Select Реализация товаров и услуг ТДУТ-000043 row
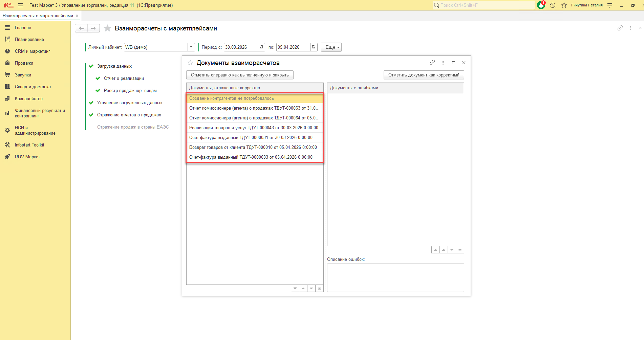The image size is (644, 340). pyautogui.click(x=254, y=128)
